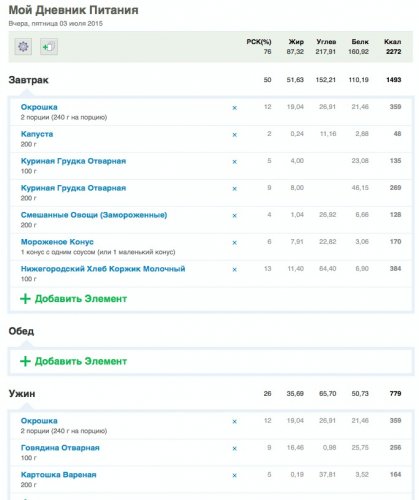Open the diary settings gear icon
Viewport: 419px width, 500px height.
click(x=23, y=47)
